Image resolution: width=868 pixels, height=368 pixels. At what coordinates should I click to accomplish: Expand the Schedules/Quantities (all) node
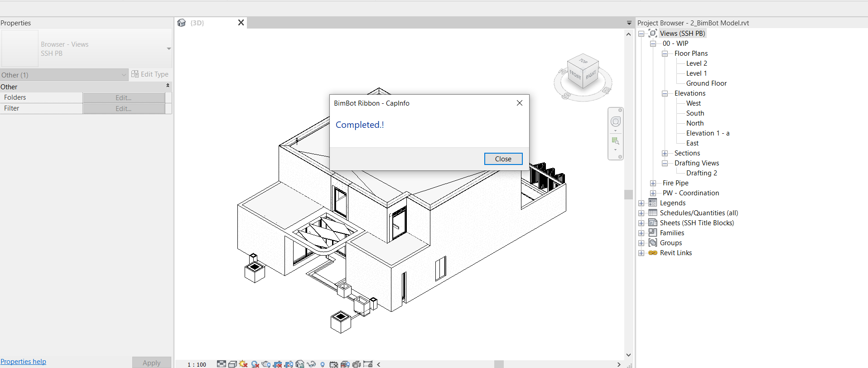coord(641,213)
